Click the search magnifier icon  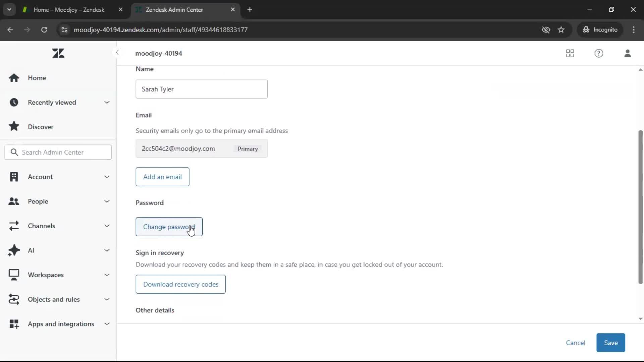point(14,152)
